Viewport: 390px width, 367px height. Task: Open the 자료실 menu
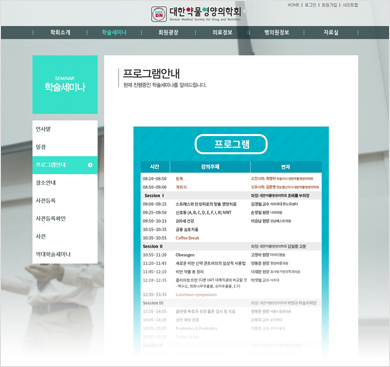[331, 32]
